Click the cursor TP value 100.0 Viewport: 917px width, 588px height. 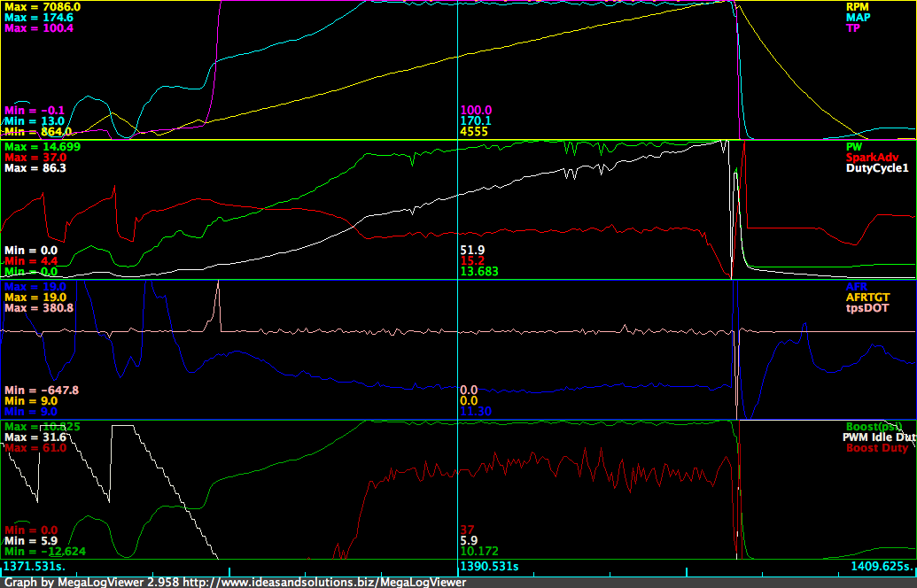pos(476,111)
